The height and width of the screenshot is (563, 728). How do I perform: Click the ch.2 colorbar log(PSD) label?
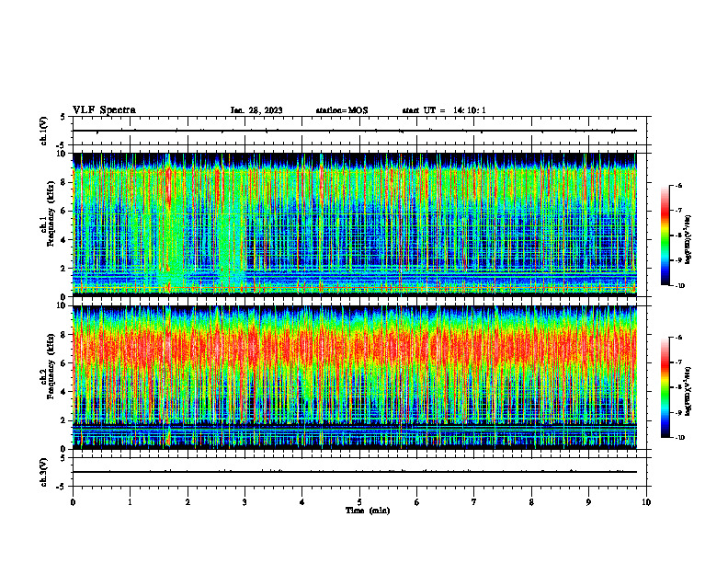pos(688,391)
